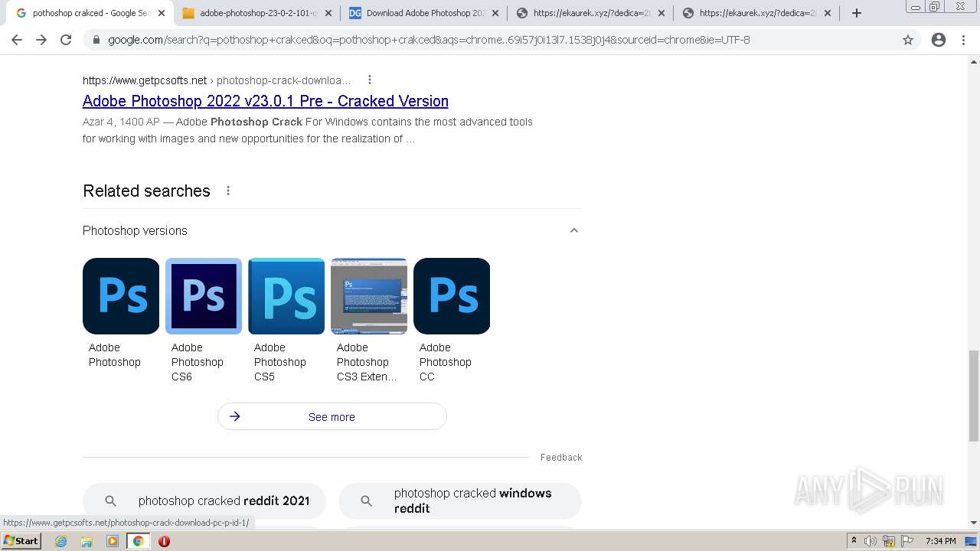This screenshot has height=551, width=980.
Task: Click the Adobe Photoshop CC caption text
Action: [x=446, y=362]
